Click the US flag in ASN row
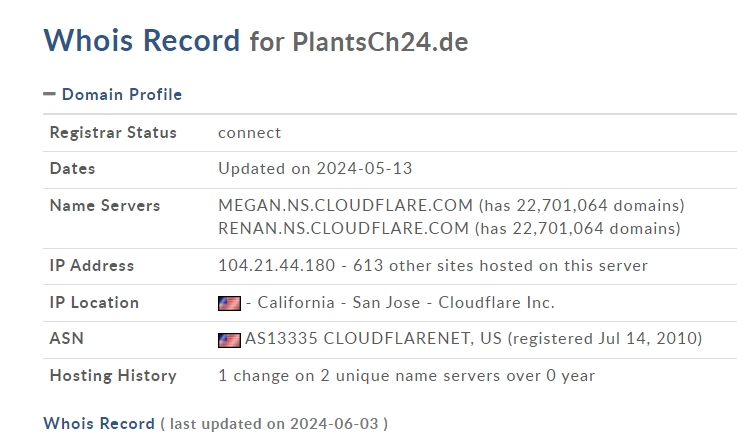 [x=229, y=340]
